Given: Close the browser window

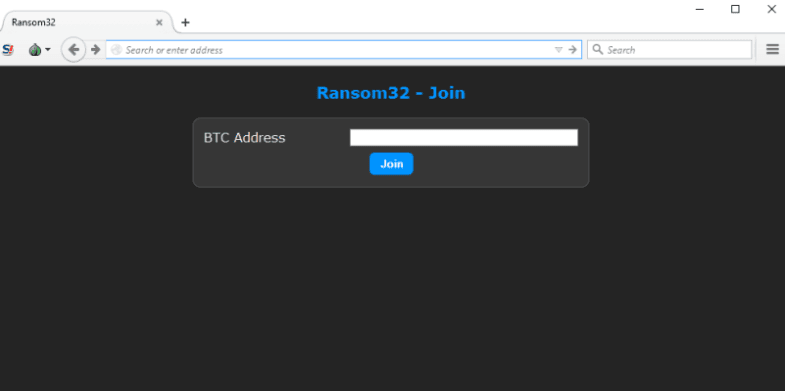Looking at the screenshot, I should point(771,9).
